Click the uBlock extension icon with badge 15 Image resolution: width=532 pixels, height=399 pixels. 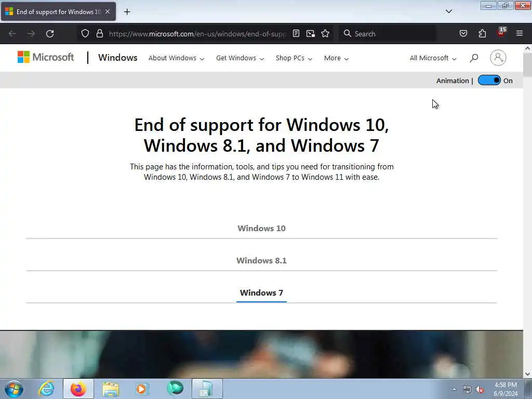[x=501, y=33]
